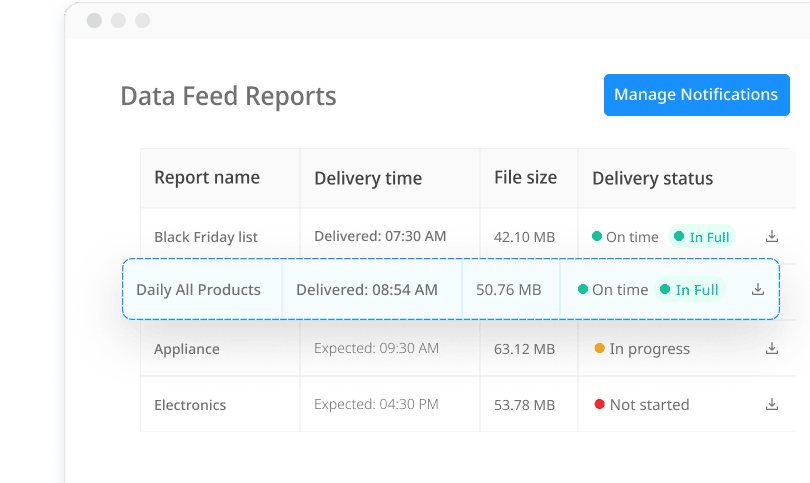Select the 53.78 MB file size

tap(524, 405)
